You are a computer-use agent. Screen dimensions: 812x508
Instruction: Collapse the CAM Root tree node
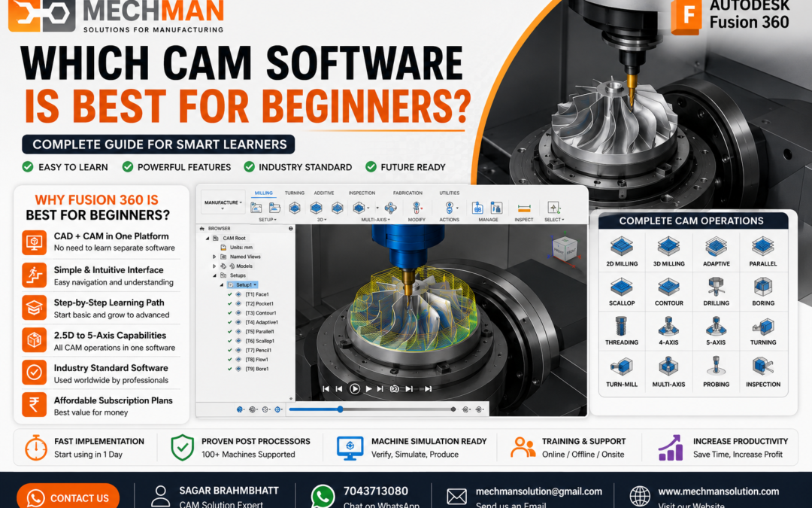tap(208, 239)
